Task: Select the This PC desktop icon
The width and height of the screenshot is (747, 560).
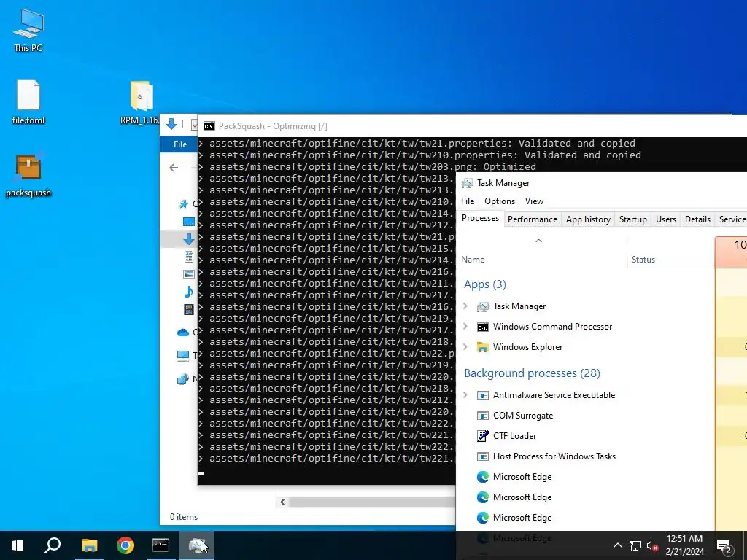Action: (28, 30)
